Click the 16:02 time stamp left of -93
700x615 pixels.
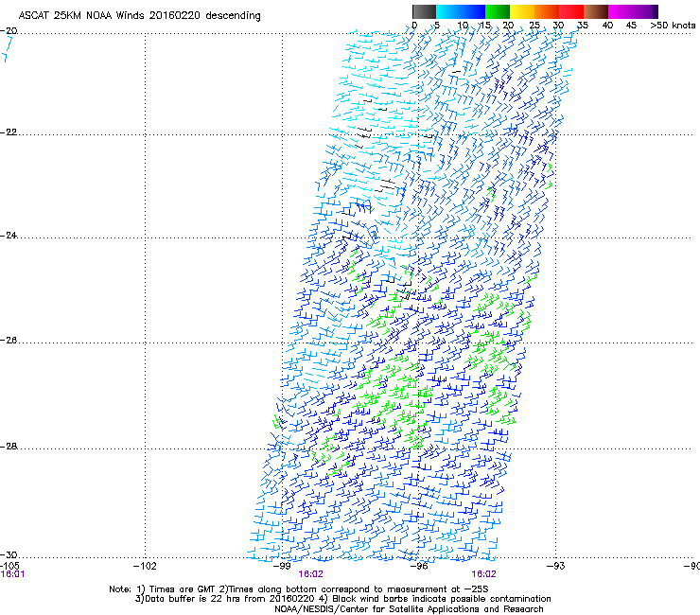tap(483, 574)
